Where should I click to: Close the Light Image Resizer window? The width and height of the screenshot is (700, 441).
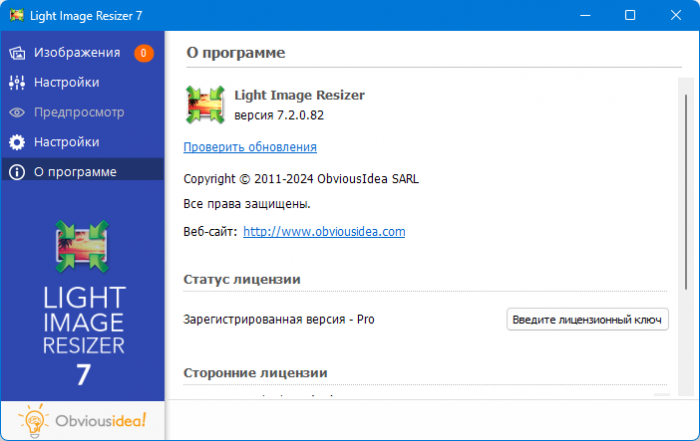pyautogui.click(x=676, y=15)
